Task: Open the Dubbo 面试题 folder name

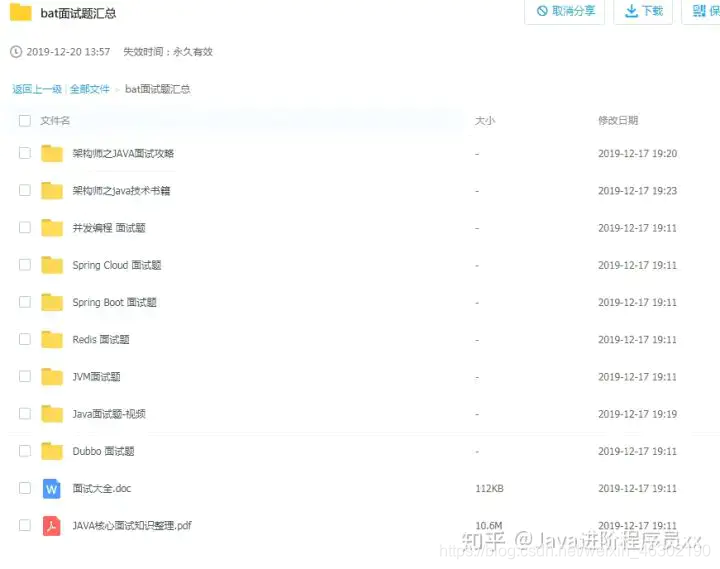Action: point(103,451)
